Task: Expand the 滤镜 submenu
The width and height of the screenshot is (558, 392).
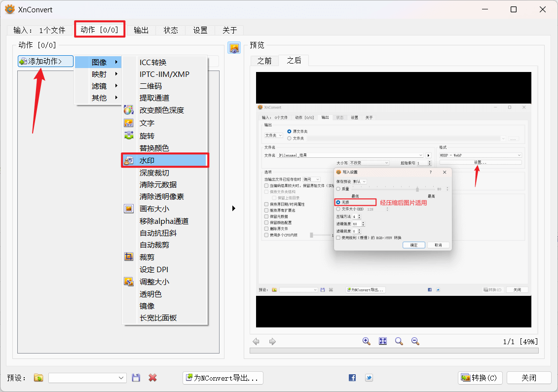Action: [x=98, y=86]
